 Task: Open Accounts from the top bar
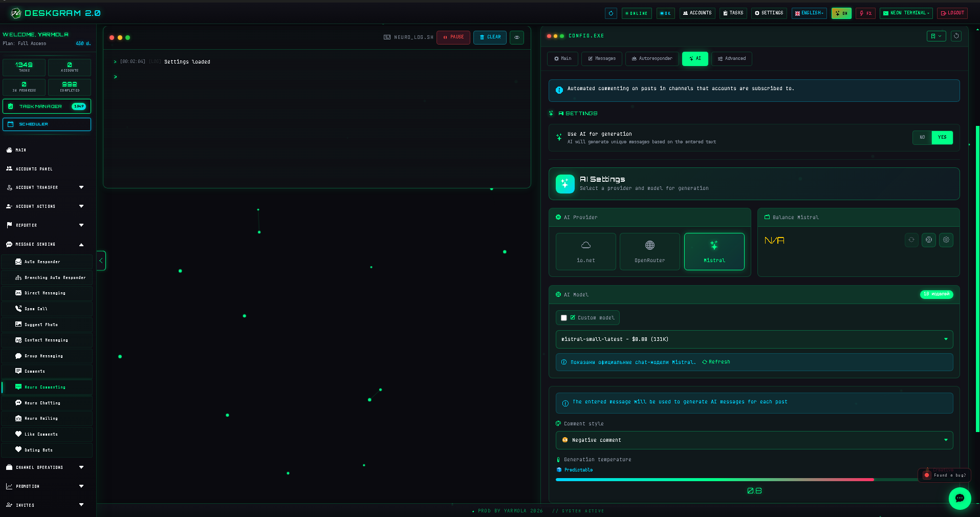[697, 13]
